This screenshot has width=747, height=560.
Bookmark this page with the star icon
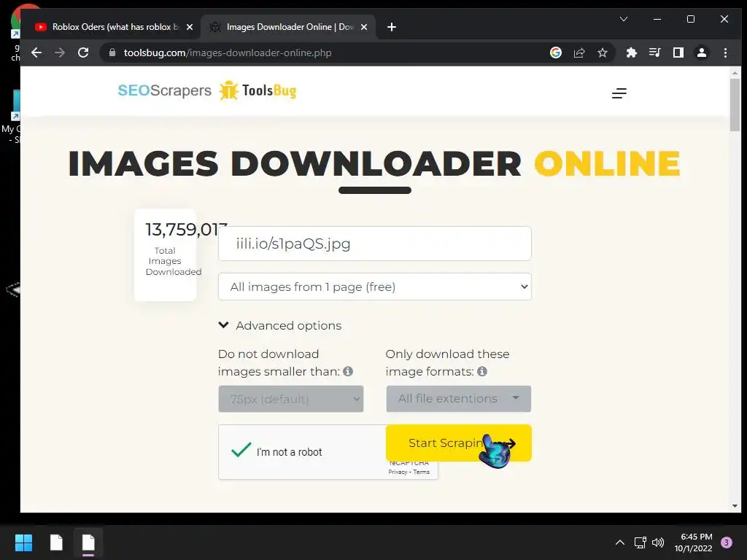(x=603, y=52)
